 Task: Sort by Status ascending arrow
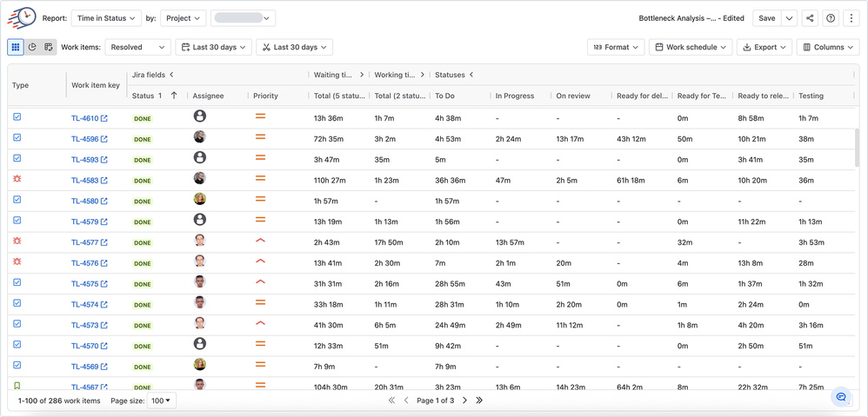click(x=174, y=96)
